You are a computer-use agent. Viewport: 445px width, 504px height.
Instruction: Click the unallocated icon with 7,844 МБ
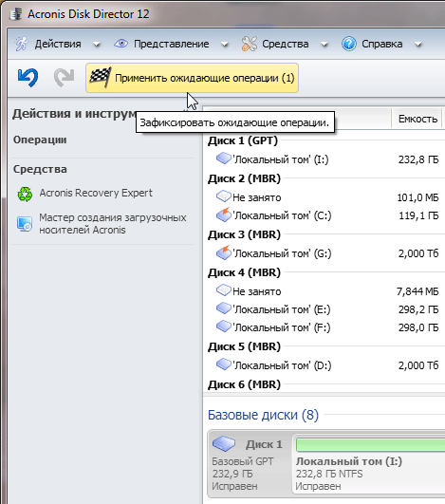(x=224, y=290)
